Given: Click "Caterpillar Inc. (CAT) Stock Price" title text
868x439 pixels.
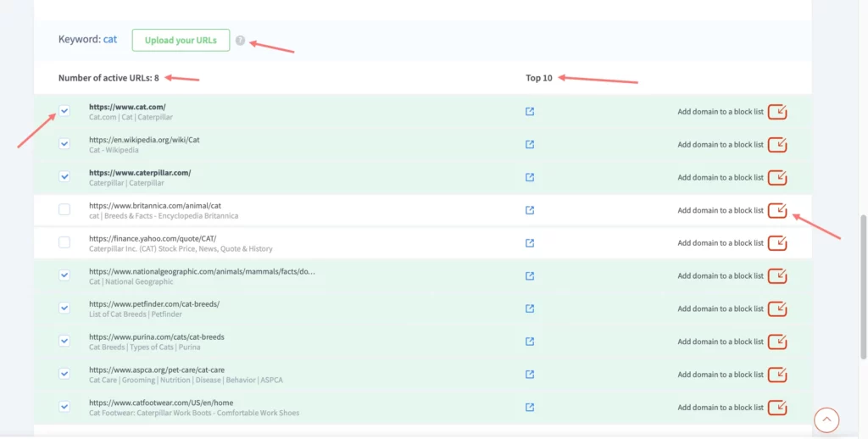Looking at the screenshot, I should tap(181, 248).
